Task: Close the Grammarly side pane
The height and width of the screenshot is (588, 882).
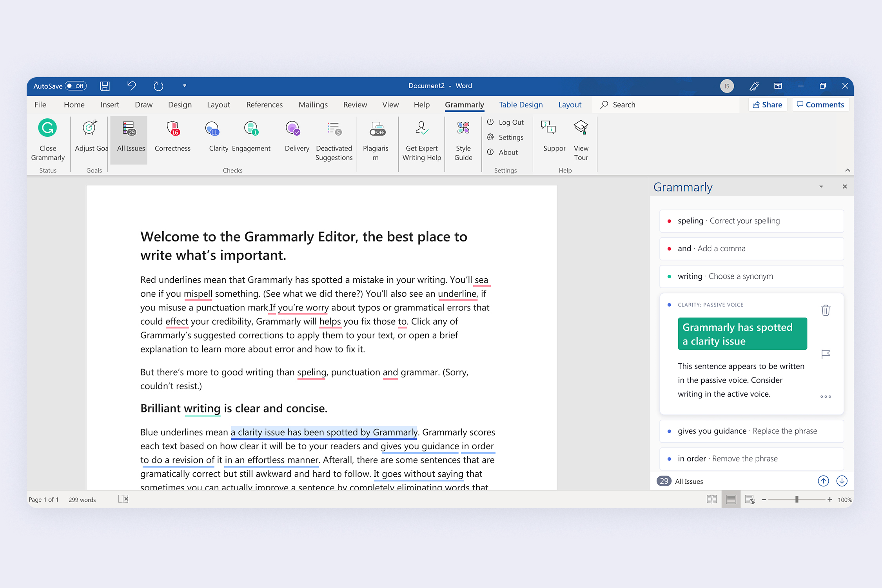Action: click(x=845, y=187)
